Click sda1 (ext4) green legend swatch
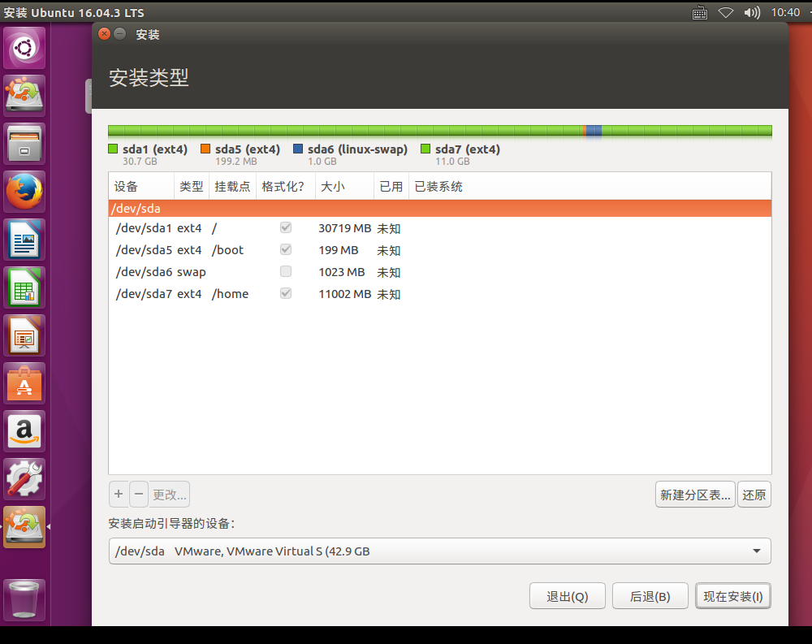 [113, 149]
